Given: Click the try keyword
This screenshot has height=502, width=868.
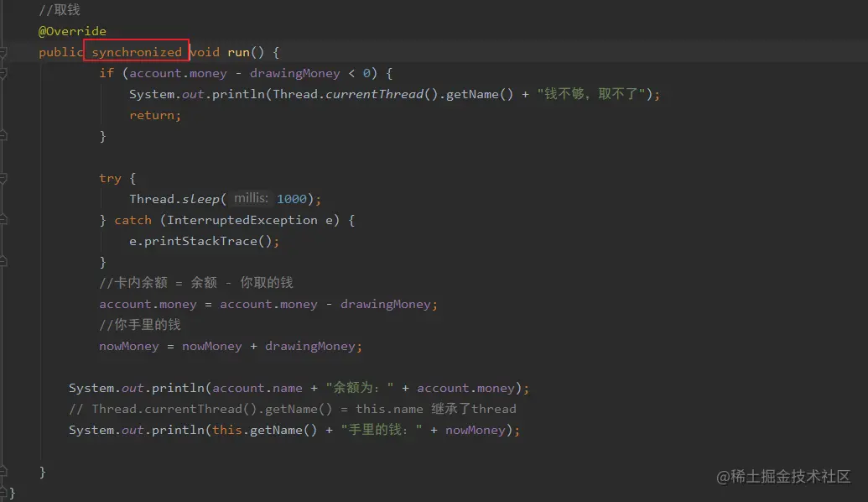Looking at the screenshot, I should [110, 179].
